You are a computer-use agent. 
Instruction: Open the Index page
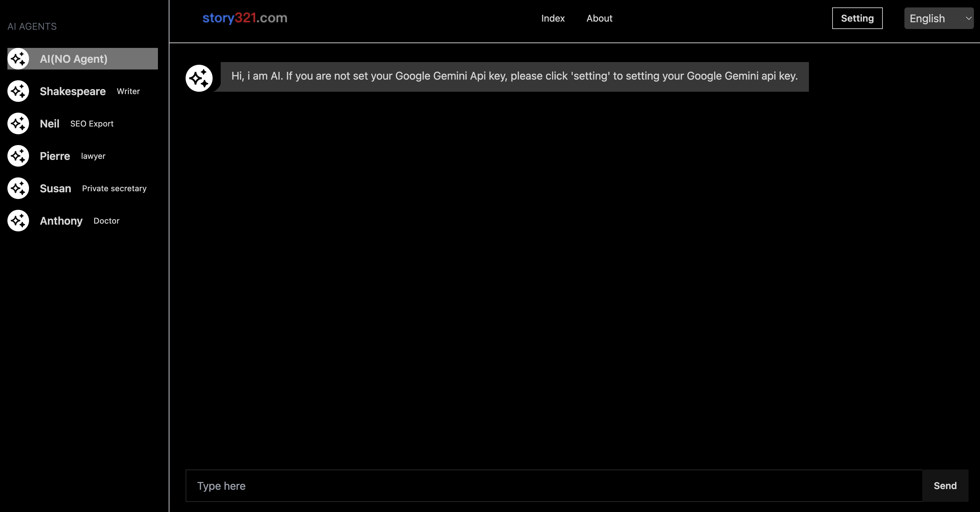pos(553,18)
